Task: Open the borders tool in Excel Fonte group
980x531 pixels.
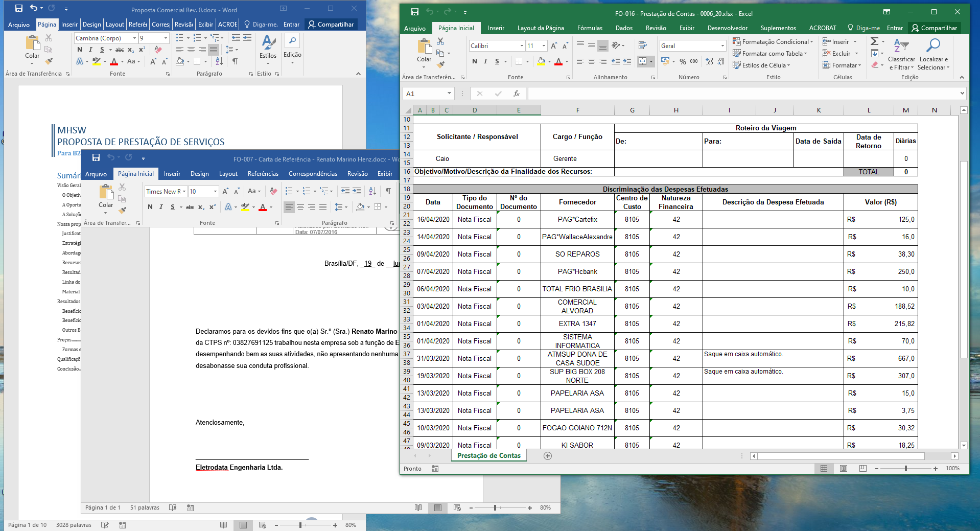Action: [x=519, y=61]
